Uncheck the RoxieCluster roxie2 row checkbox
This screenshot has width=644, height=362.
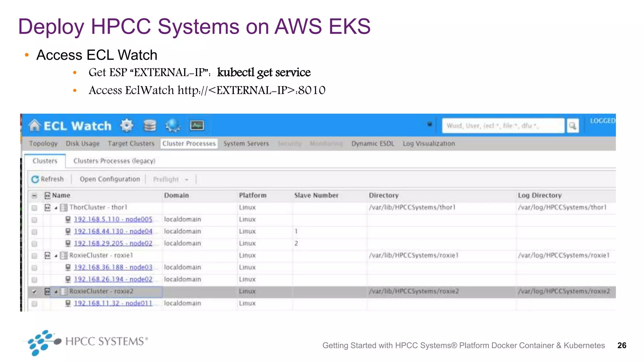pyautogui.click(x=34, y=292)
